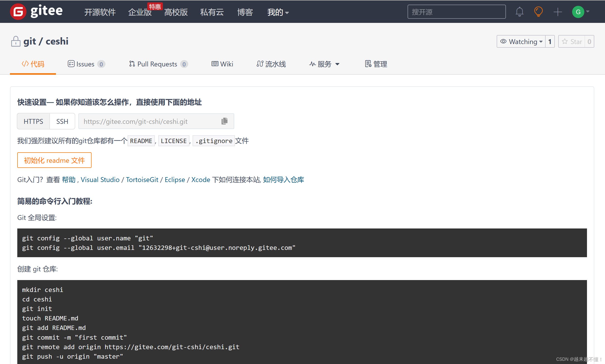Go to 开源软件 in the top navigation
The height and width of the screenshot is (364, 605).
pos(100,12)
